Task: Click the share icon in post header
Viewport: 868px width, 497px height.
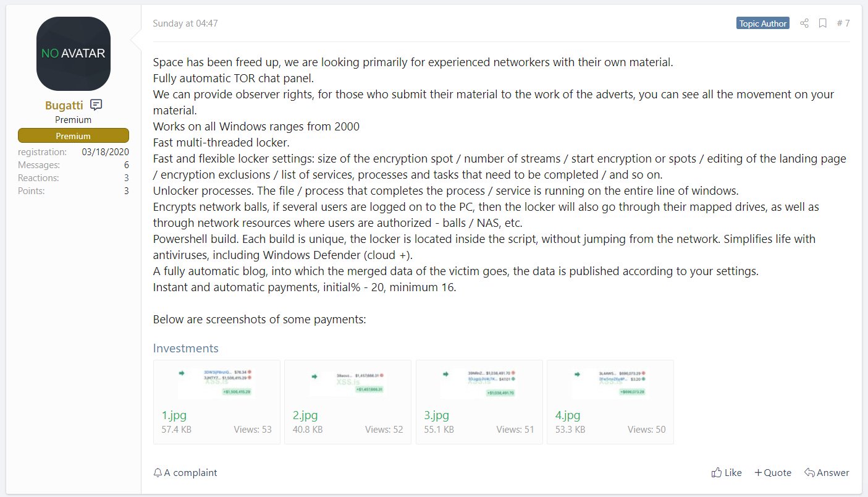Action: pos(804,23)
